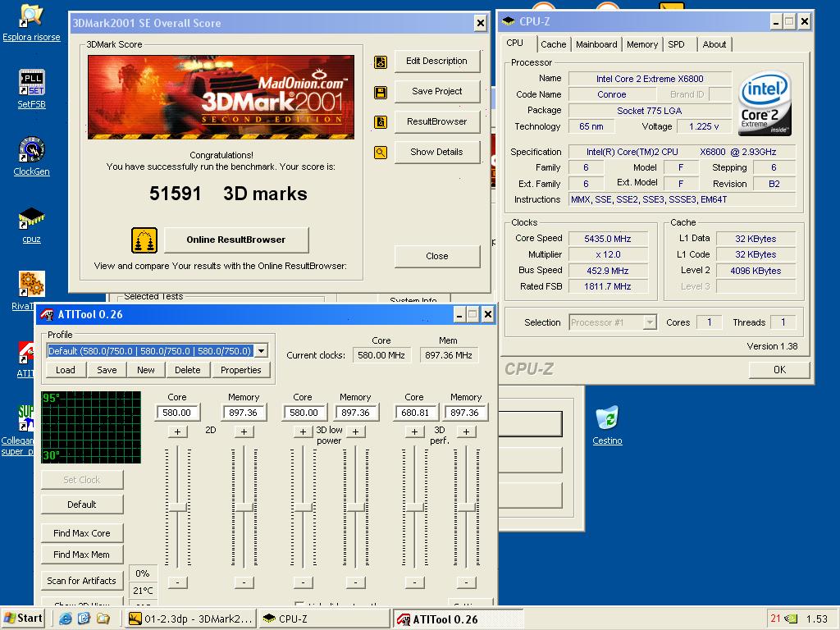This screenshot has width=840, height=630.
Task: Open the RivaTuner gears desktop icon
Action: 32,284
